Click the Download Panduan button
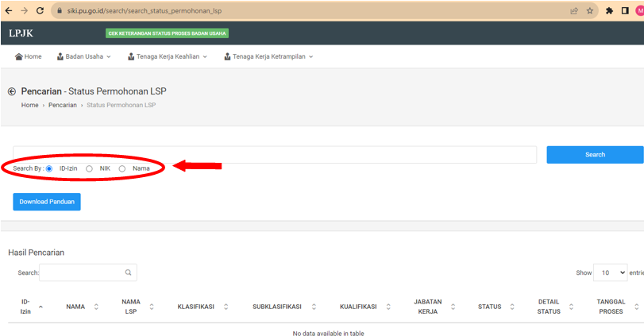Screen dimensions: 644x336 pyautogui.click(x=47, y=202)
